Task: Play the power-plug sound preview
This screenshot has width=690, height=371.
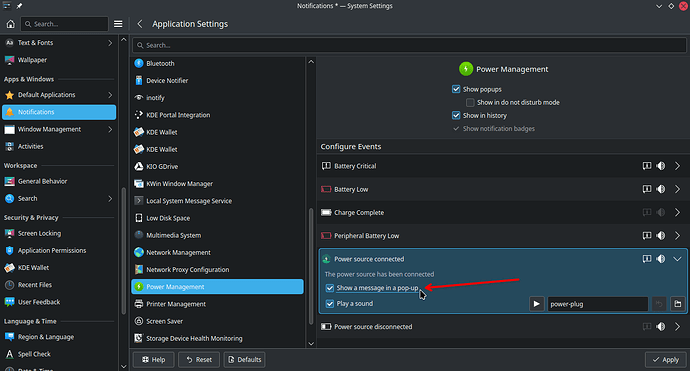Action: 536,304
